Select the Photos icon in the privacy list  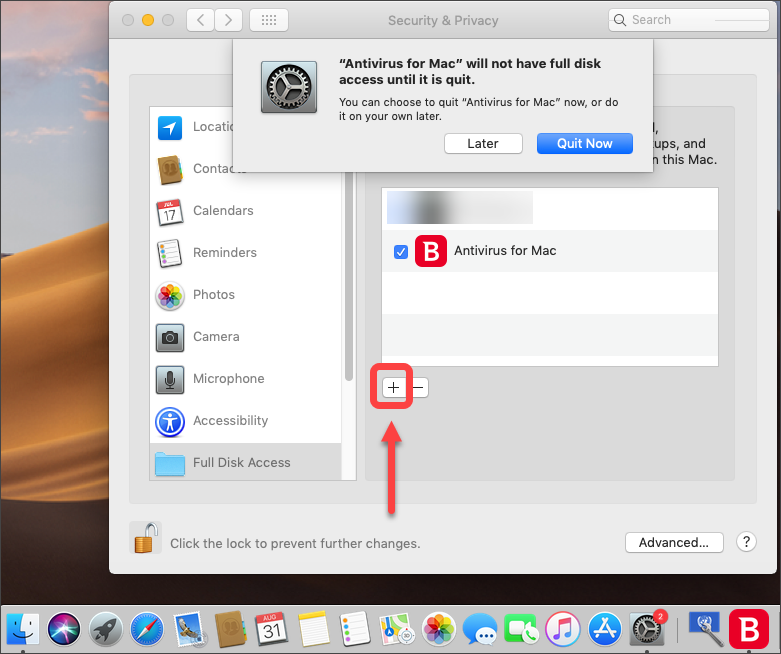[170, 296]
